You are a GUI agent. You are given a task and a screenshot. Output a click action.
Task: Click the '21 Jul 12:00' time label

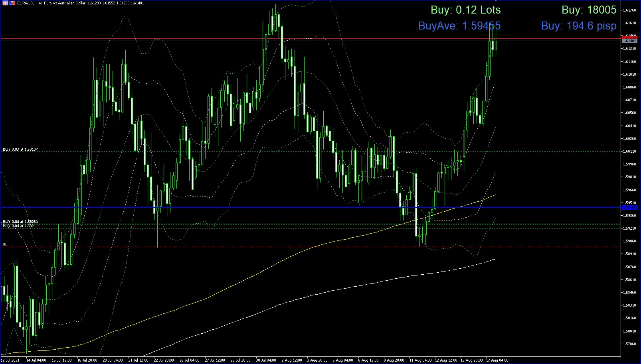pos(138,360)
